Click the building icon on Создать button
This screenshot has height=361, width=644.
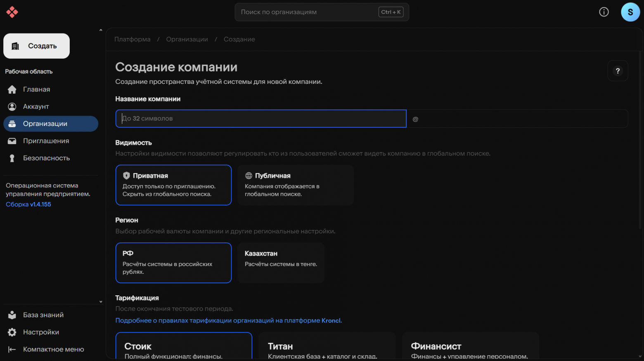[x=15, y=46]
